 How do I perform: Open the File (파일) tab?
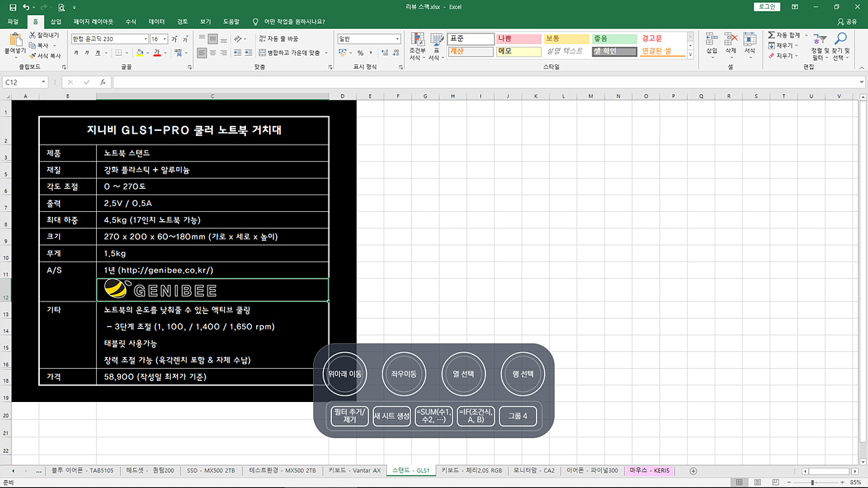point(13,22)
